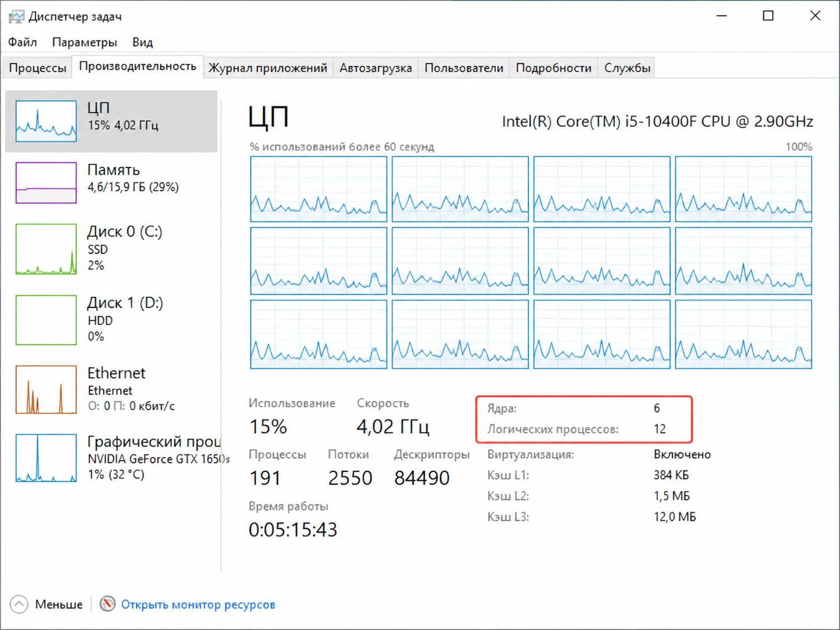
Task: Click the Кэш L2 value 1,5 МБ
Action: 672,496
